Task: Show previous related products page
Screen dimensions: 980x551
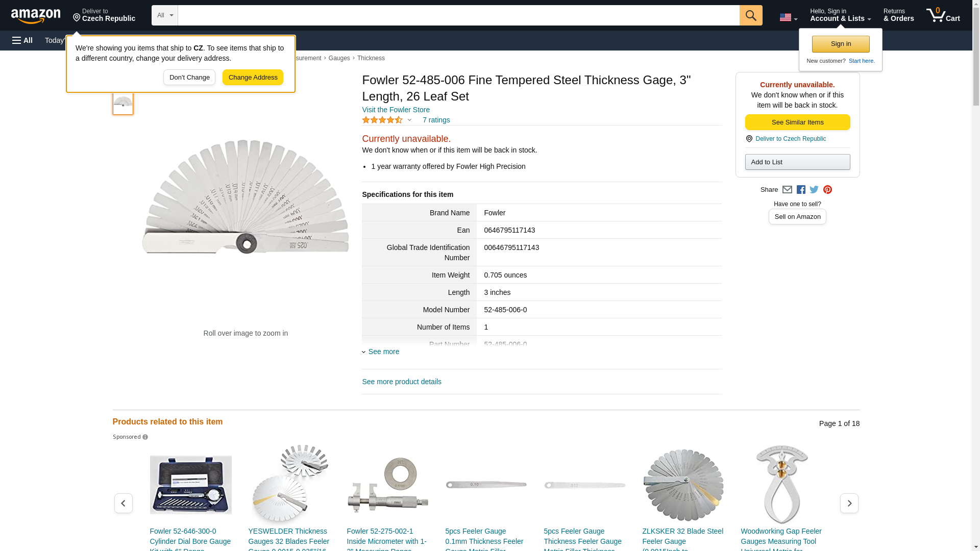Action: tap(124, 503)
